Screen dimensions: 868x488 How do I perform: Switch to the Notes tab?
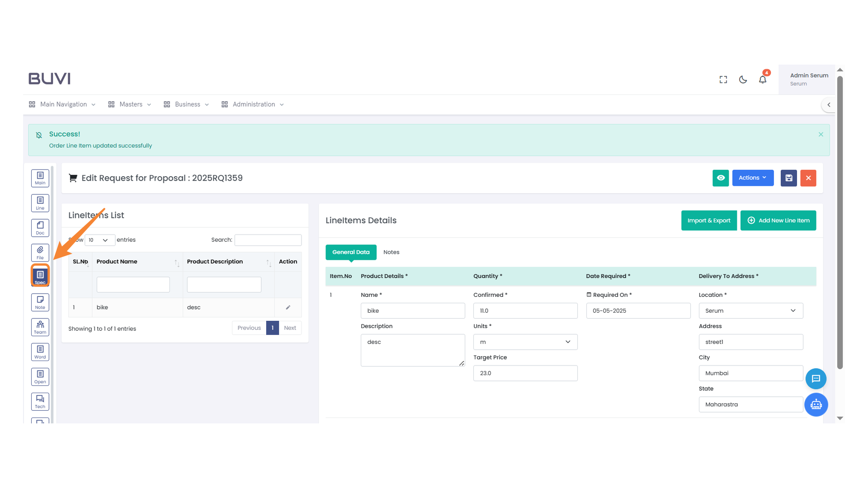click(391, 252)
